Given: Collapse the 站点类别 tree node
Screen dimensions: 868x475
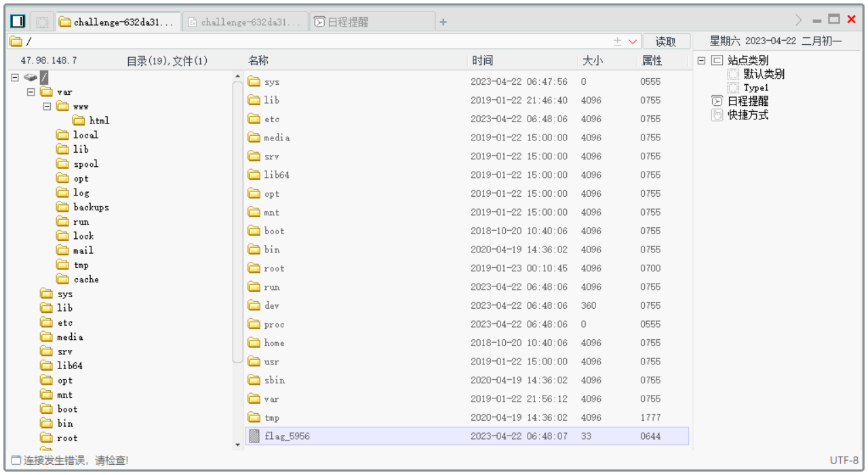Looking at the screenshot, I should [701, 60].
